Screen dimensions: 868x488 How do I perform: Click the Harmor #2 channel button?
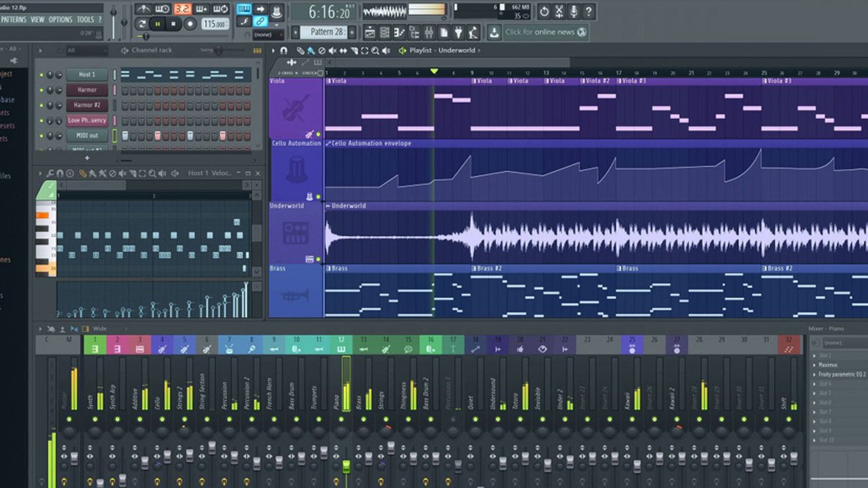(x=87, y=105)
